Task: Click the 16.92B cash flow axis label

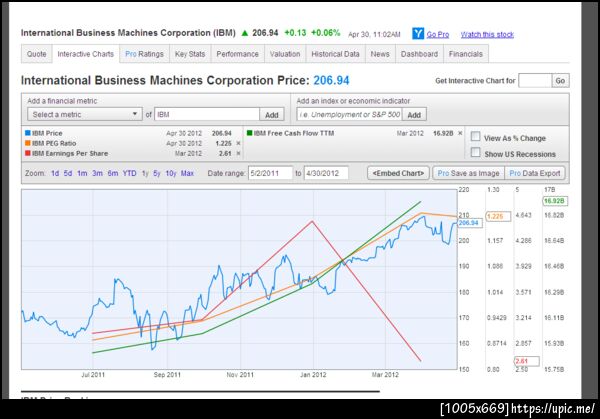Action: 554,201
